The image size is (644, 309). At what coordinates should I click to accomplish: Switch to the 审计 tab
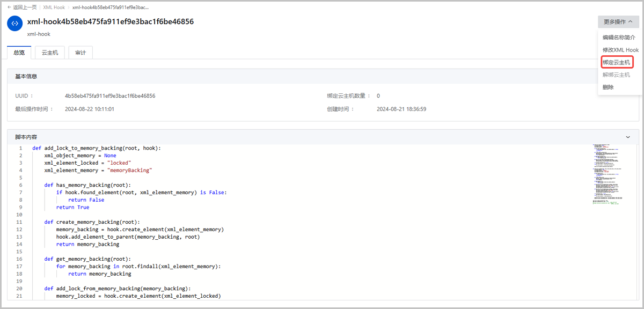[x=80, y=53]
